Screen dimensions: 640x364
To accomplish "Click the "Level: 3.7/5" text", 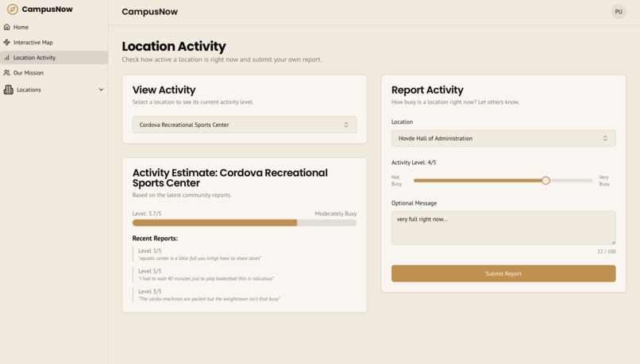I will tap(147, 213).
